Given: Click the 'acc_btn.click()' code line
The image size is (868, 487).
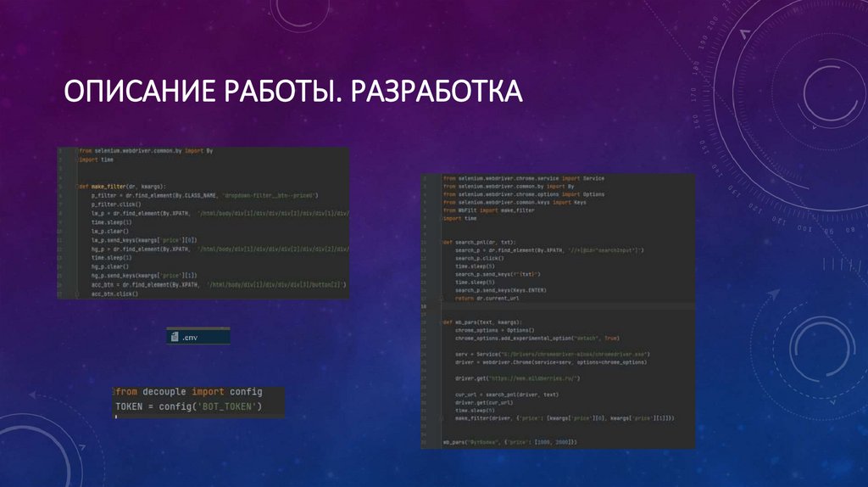Looking at the screenshot, I should [114, 294].
